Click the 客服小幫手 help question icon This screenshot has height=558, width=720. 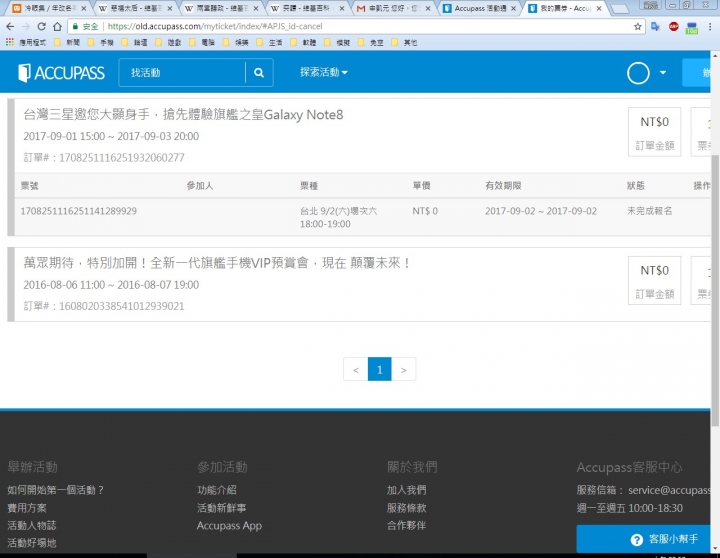636,540
